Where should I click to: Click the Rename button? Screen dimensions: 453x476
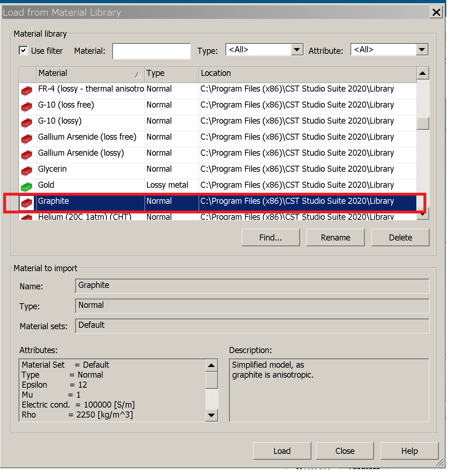pos(335,237)
